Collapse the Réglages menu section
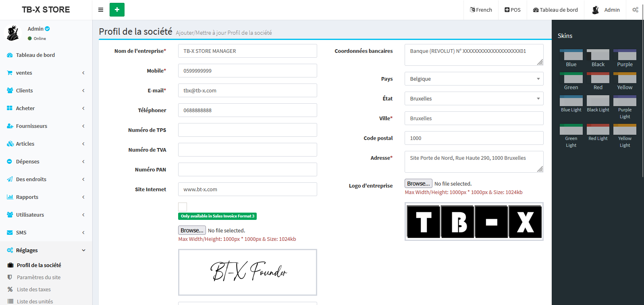This screenshot has height=305, width=644. [x=83, y=251]
